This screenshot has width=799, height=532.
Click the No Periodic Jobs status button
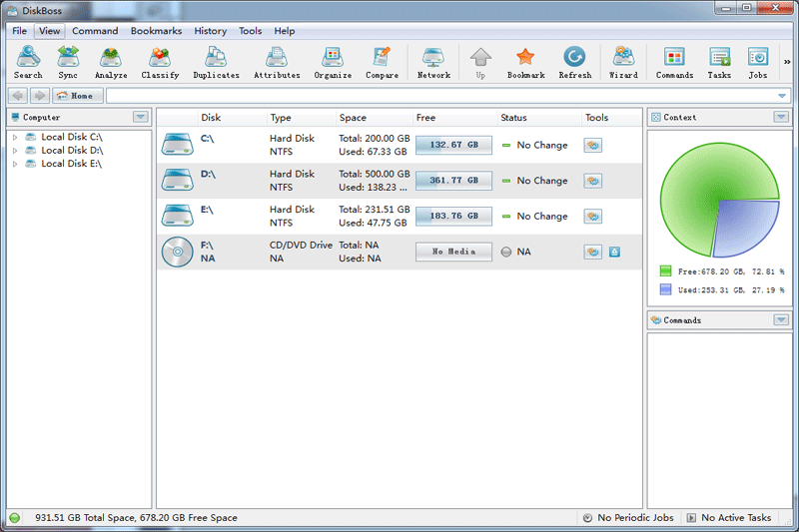[x=627, y=518]
